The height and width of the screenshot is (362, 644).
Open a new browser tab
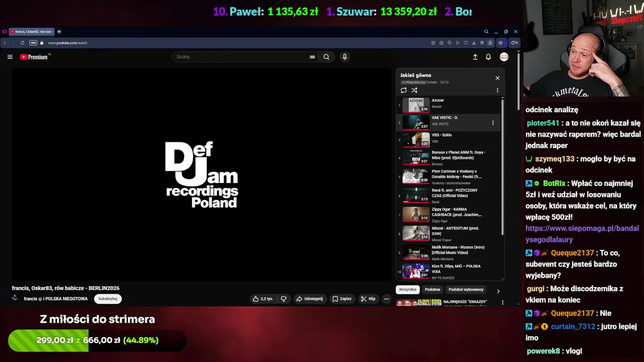[59, 32]
